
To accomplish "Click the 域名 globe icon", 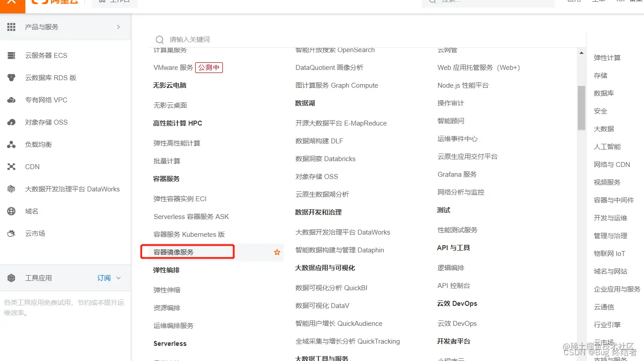I will pyautogui.click(x=11, y=211).
